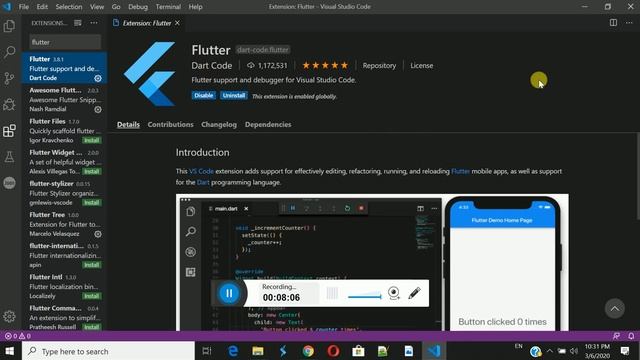This screenshot has width=640, height=360.
Task: Open the Repository link
Action: pyautogui.click(x=379, y=66)
